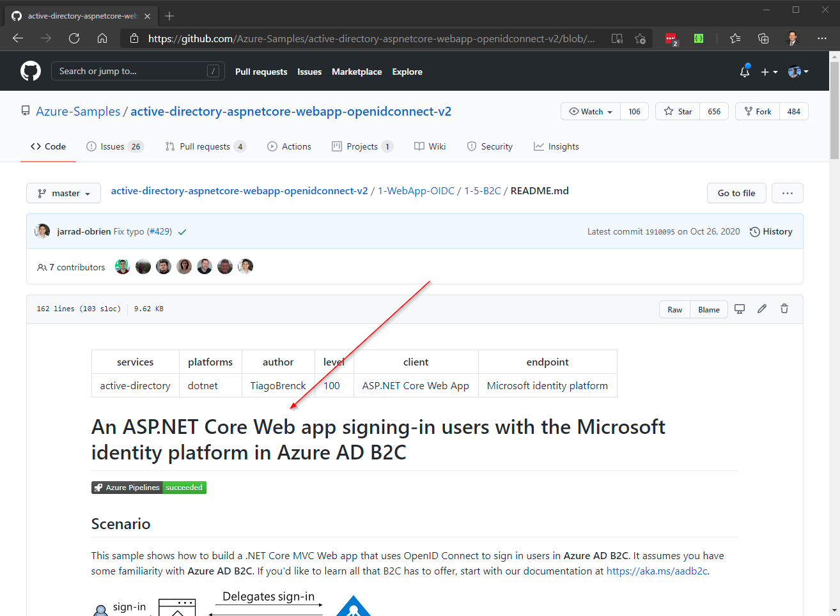Toggle Watch for this repository

click(x=586, y=111)
